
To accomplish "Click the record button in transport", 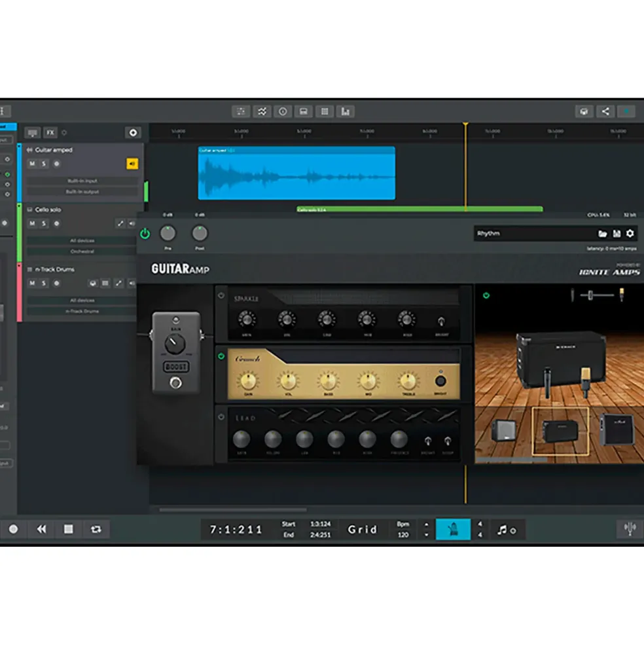I will [x=13, y=529].
